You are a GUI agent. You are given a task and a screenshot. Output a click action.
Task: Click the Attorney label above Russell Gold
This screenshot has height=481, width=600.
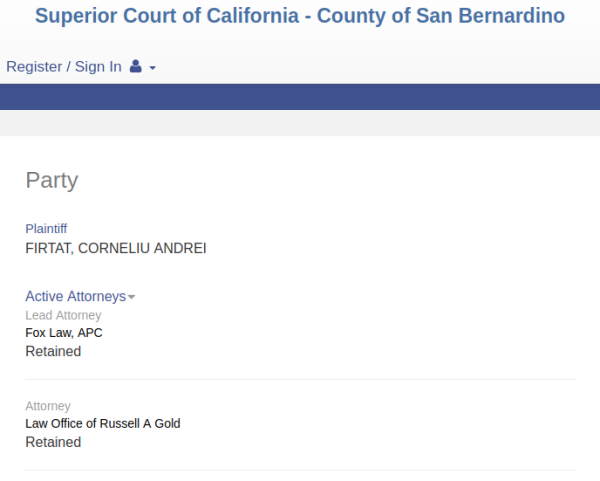(48, 406)
